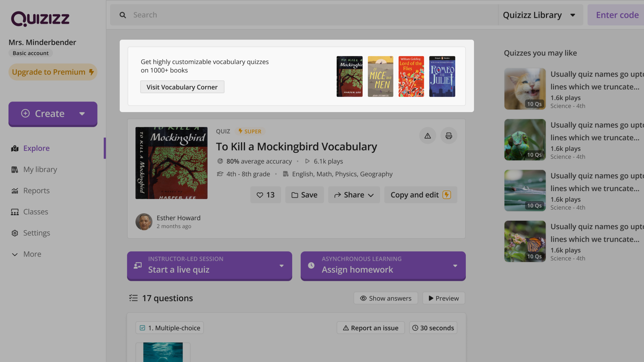Like the quiz with the heart button
The image size is (644, 362).
pyautogui.click(x=265, y=195)
